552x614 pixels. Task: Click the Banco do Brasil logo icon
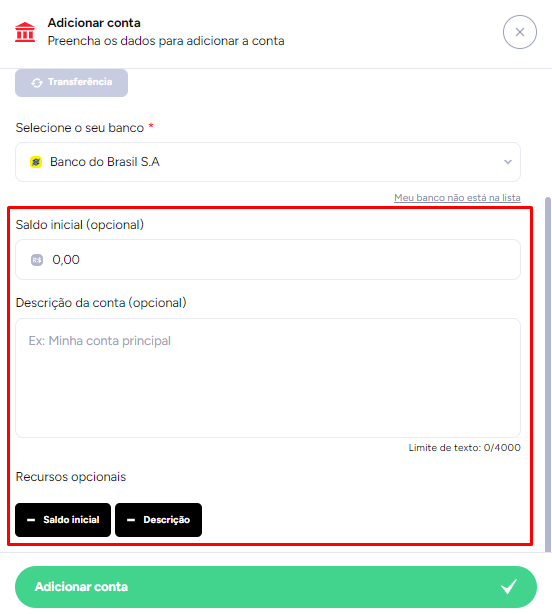tap(36, 162)
